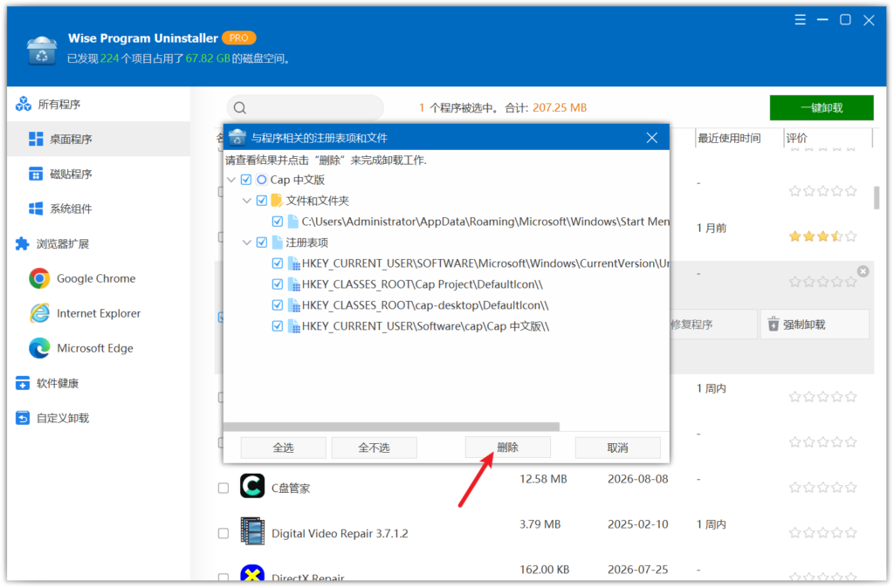Click the dialog's horizontal scrollbar
894x588 pixels.
(x=392, y=427)
